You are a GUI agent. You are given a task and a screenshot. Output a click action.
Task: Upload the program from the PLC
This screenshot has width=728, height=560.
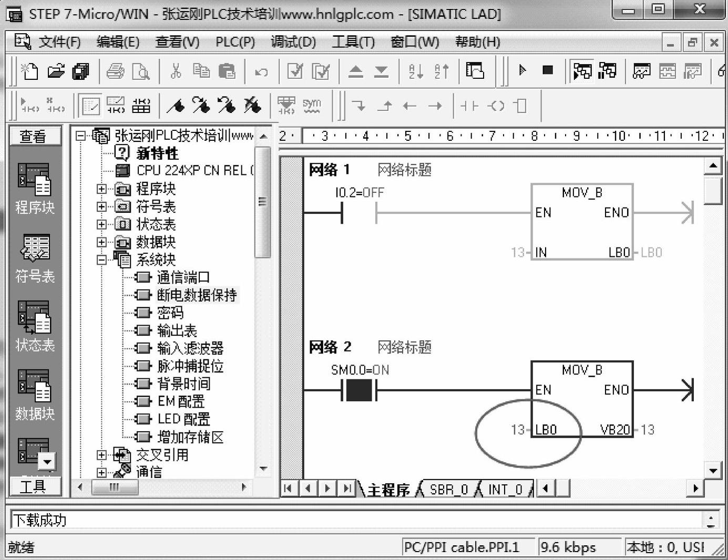(x=356, y=71)
